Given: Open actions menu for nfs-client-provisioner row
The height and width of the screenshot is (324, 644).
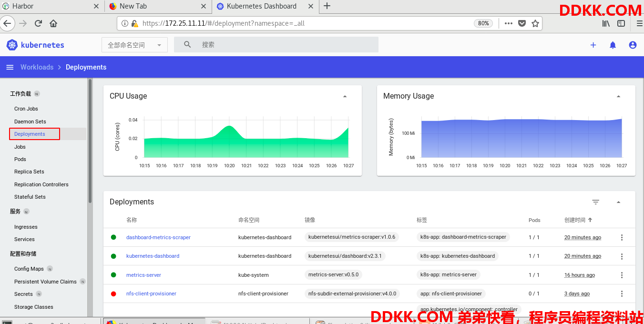Looking at the screenshot, I should pos(622,294).
